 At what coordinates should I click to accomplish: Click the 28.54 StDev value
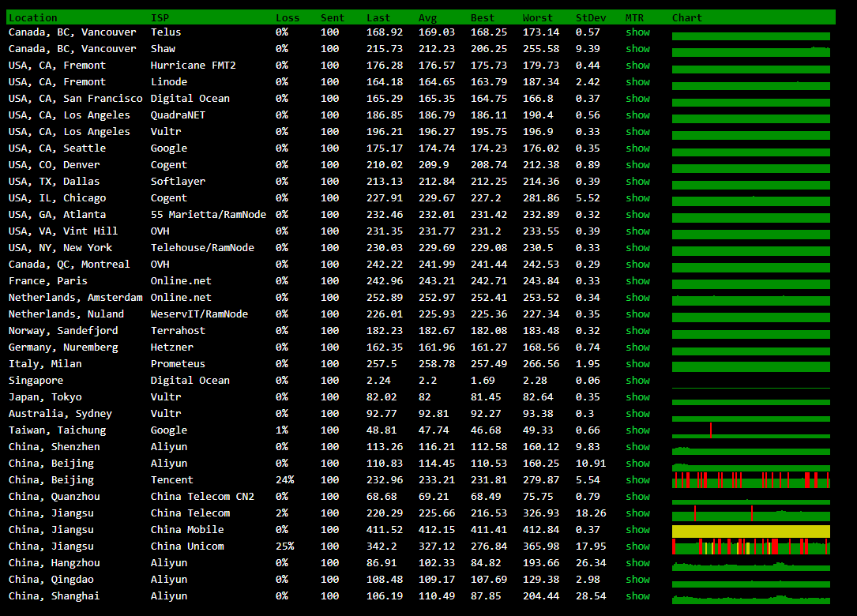click(x=591, y=595)
